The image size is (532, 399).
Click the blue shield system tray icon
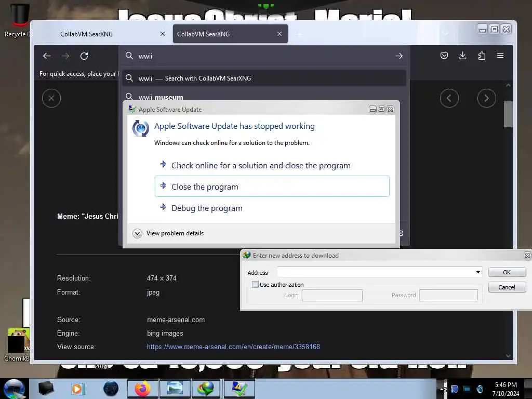pyautogui.click(x=455, y=389)
